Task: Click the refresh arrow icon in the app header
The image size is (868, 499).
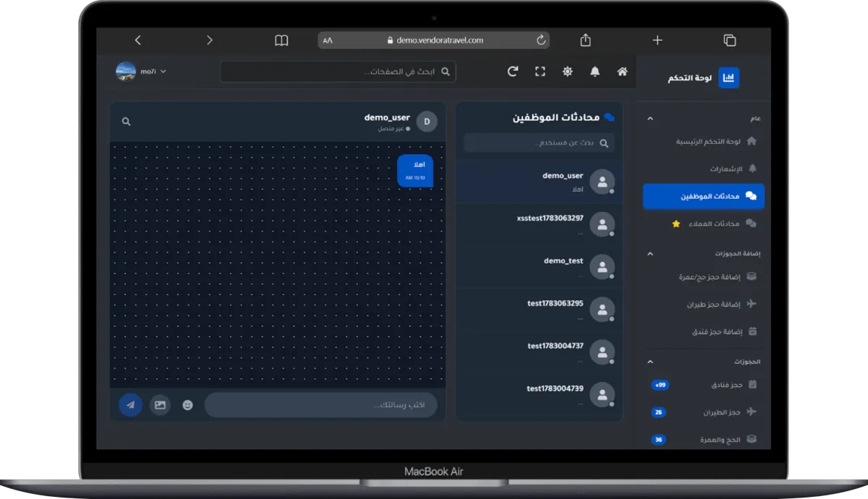Action: point(513,72)
